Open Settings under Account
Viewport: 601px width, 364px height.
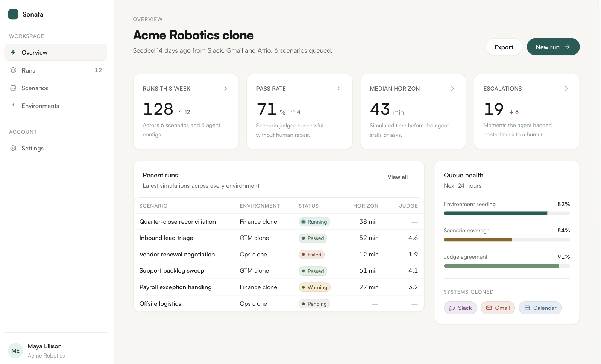56,148
